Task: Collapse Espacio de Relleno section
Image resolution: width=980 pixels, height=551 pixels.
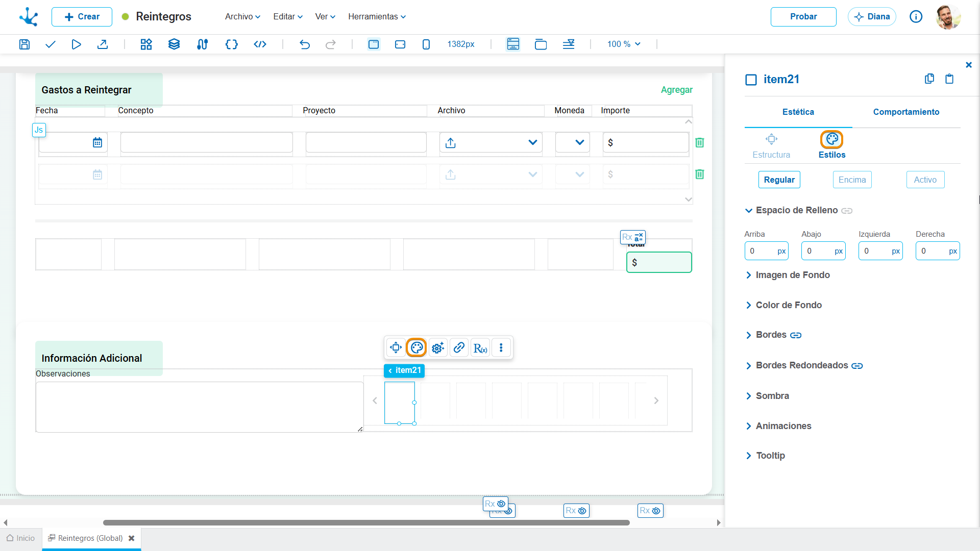Action: (x=748, y=210)
